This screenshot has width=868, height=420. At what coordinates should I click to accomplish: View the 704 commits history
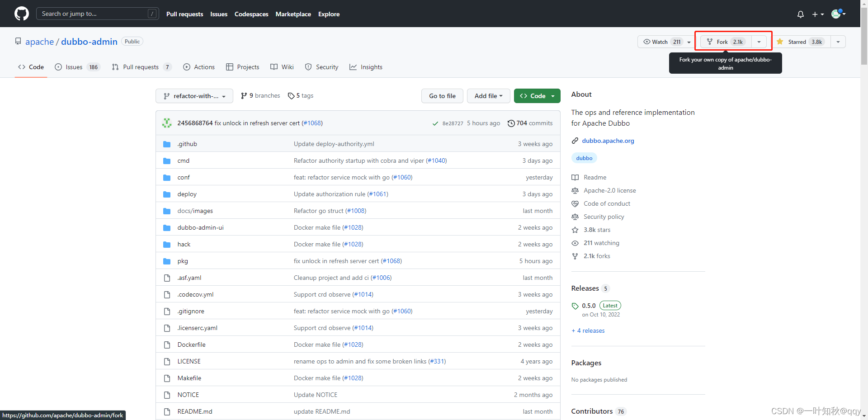(530, 123)
